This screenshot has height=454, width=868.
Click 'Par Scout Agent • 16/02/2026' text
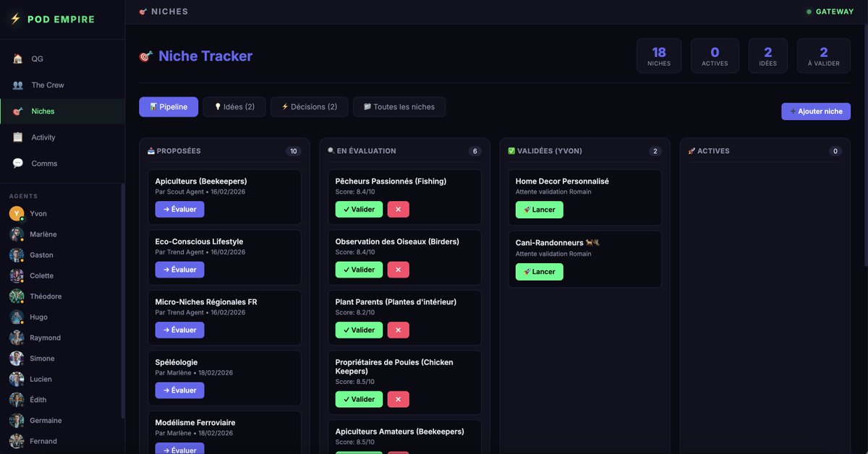pyautogui.click(x=200, y=192)
